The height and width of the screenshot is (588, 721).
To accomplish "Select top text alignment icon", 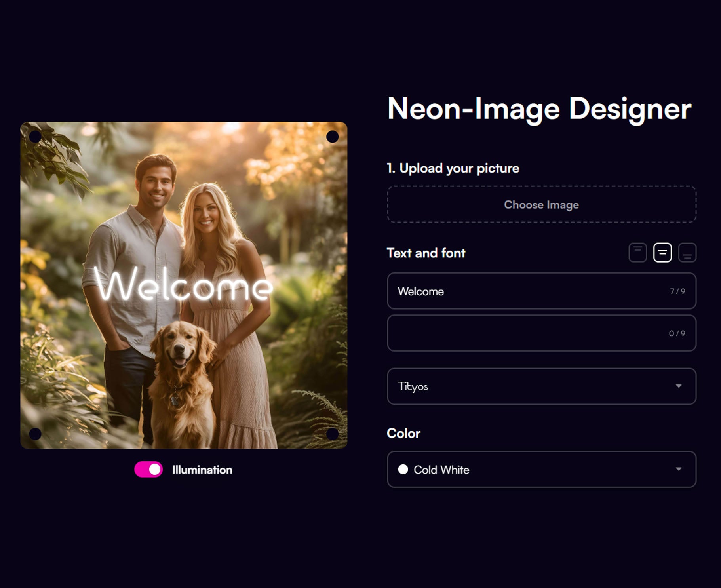I will pyautogui.click(x=637, y=253).
